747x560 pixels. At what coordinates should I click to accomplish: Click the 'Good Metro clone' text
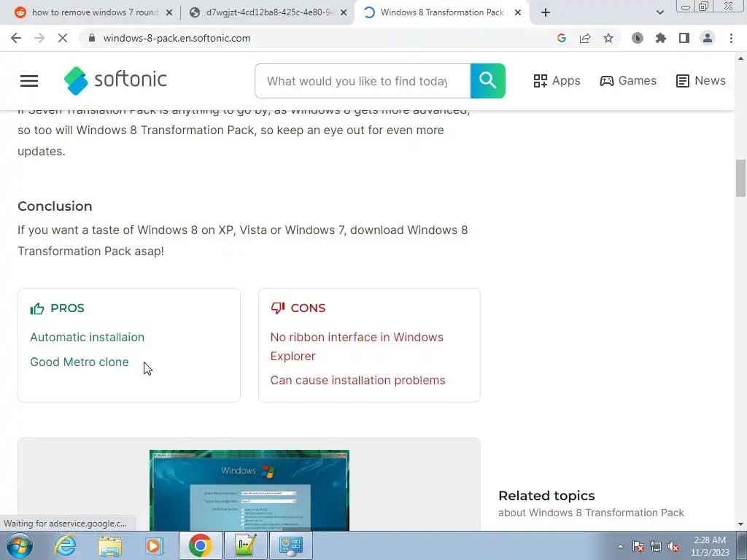tap(80, 362)
